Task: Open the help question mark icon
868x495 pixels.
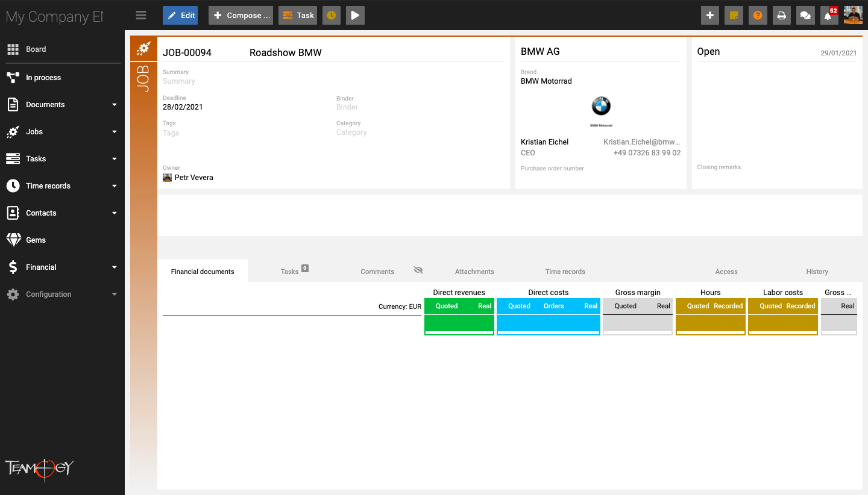Action: tap(758, 16)
